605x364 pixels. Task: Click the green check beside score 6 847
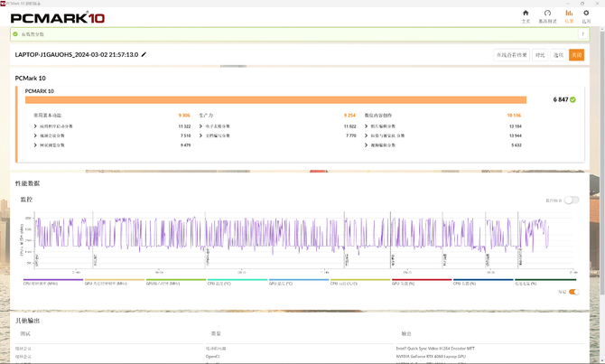[x=572, y=99]
